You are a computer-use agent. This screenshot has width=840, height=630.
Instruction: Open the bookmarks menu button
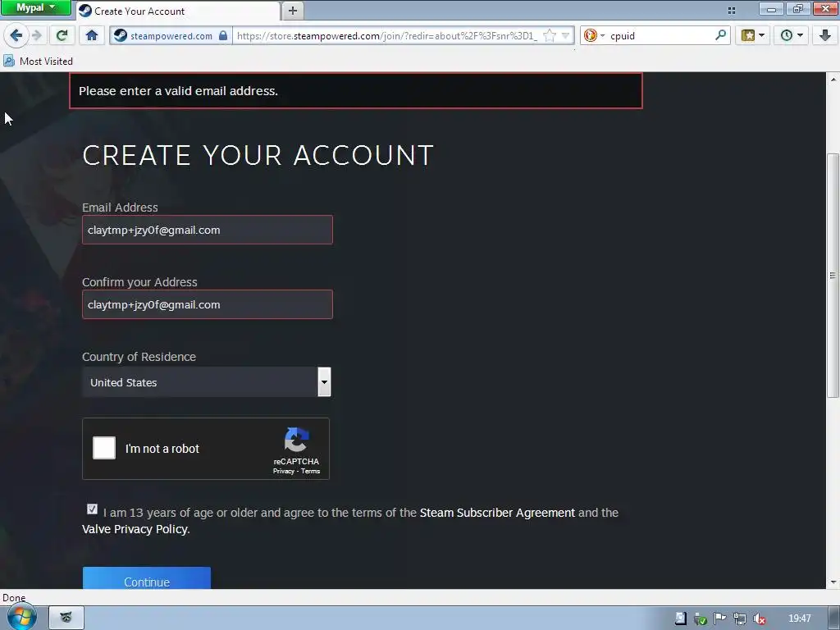748,36
